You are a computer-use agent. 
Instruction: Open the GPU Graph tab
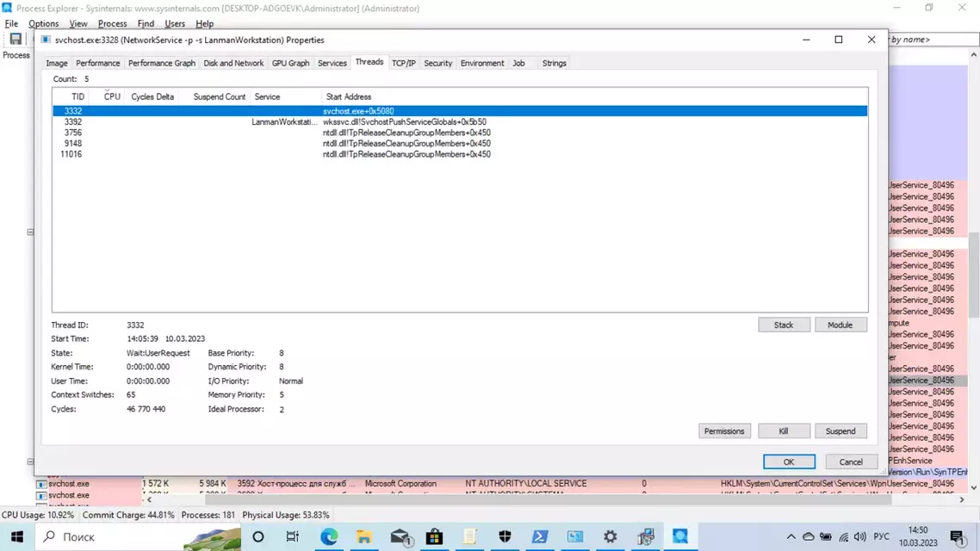pyautogui.click(x=290, y=63)
